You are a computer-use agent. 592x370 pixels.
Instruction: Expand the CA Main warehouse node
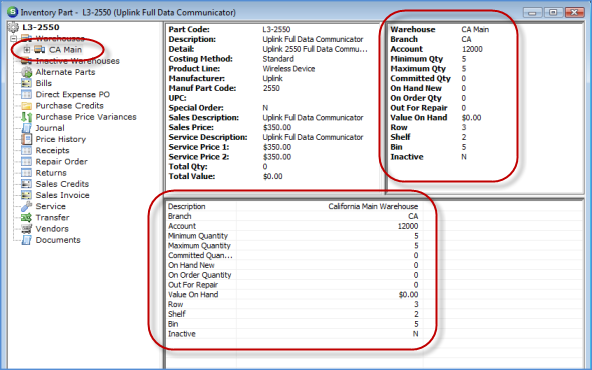click(27, 49)
